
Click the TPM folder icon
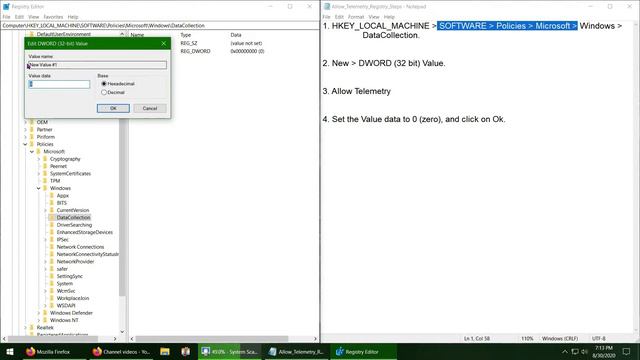(45, 181)
